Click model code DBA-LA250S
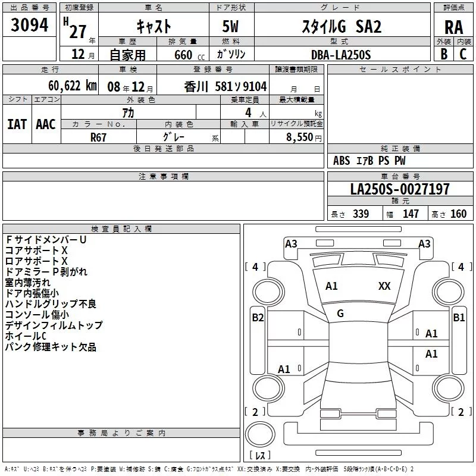 (x=341, y=55)
